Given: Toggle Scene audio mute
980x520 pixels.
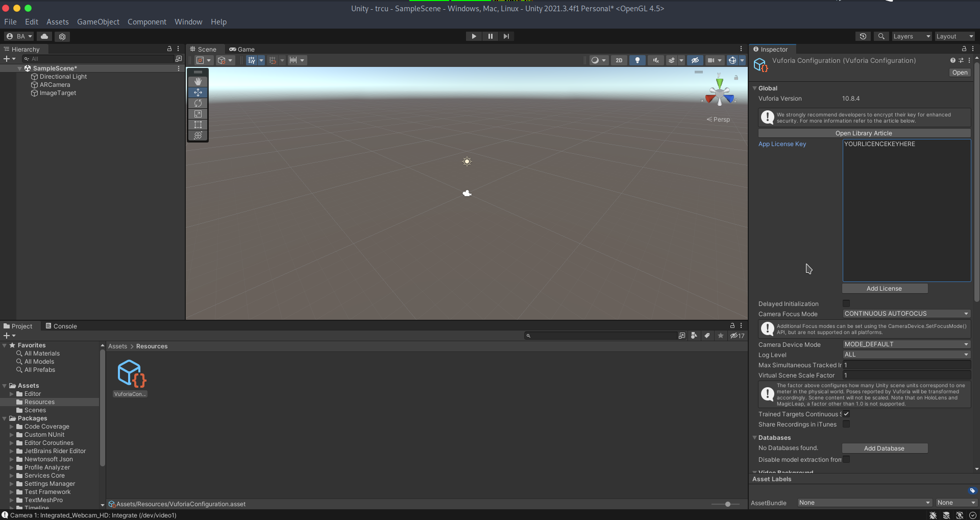Looking at the screenshot, I should 655,60.
